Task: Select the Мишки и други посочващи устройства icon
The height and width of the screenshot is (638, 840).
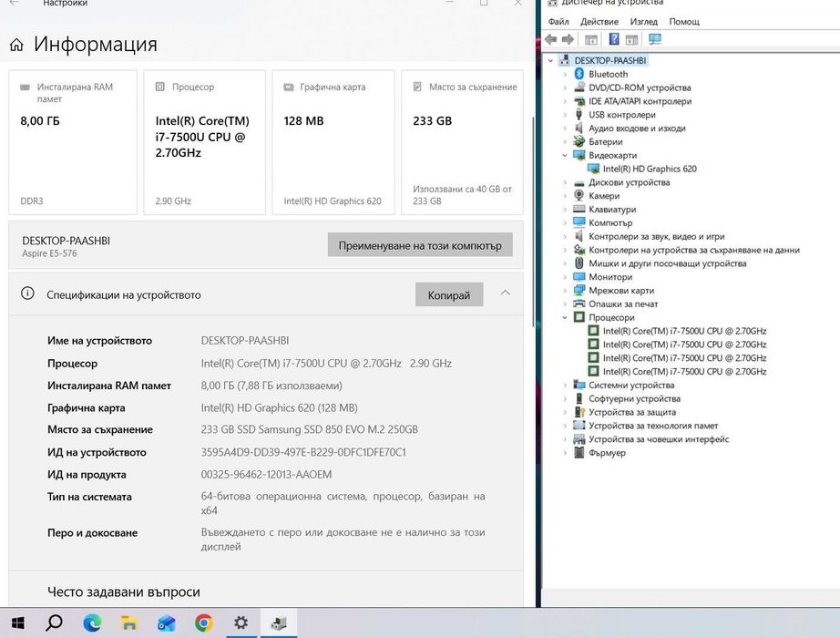Action: [579, 263]
